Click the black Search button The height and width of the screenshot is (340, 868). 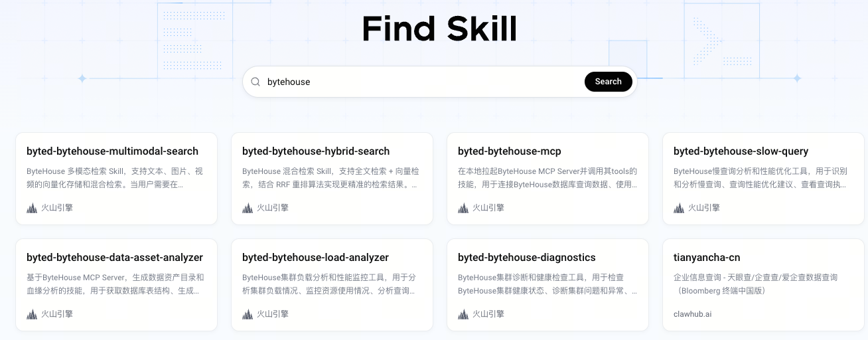click(608, 82)
